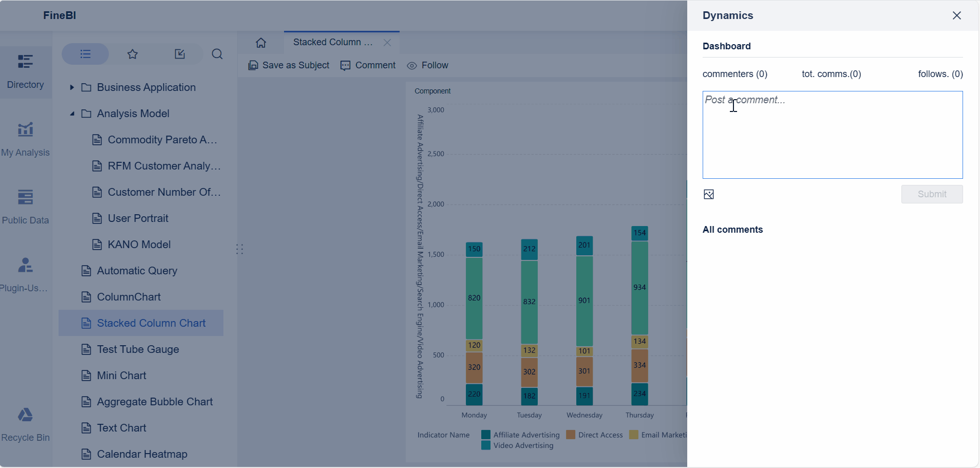This screenshot has width=980, height=468.
Task: Toggle Follow on the dashboard
Action: coord(428,65)
